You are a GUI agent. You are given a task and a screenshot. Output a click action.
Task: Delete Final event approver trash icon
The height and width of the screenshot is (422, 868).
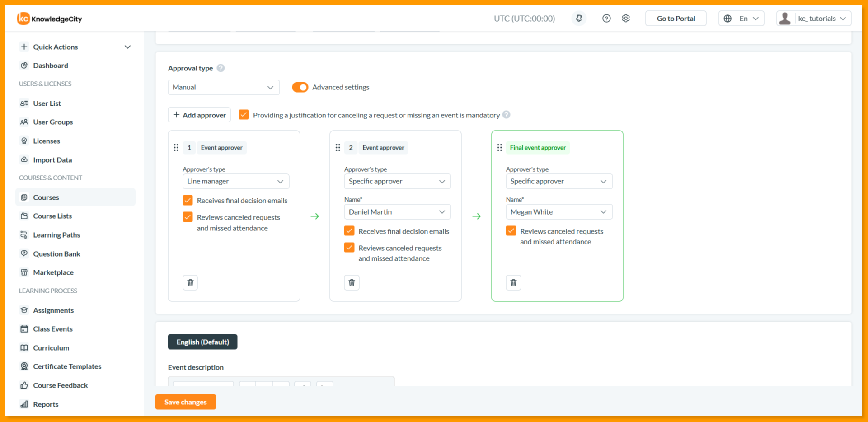(513, 282)
